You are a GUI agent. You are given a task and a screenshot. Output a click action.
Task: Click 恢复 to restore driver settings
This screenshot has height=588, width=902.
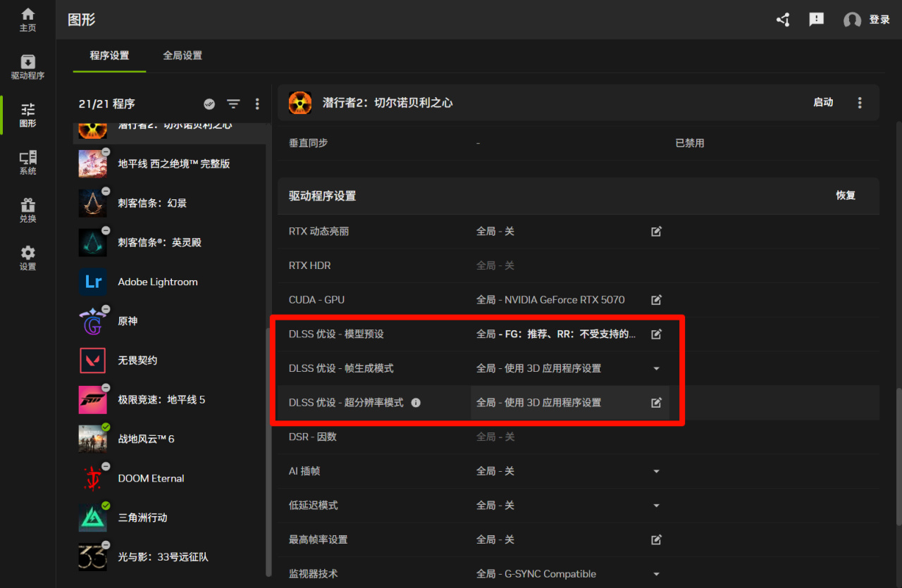pyautogui.click(x=846, y=196)
